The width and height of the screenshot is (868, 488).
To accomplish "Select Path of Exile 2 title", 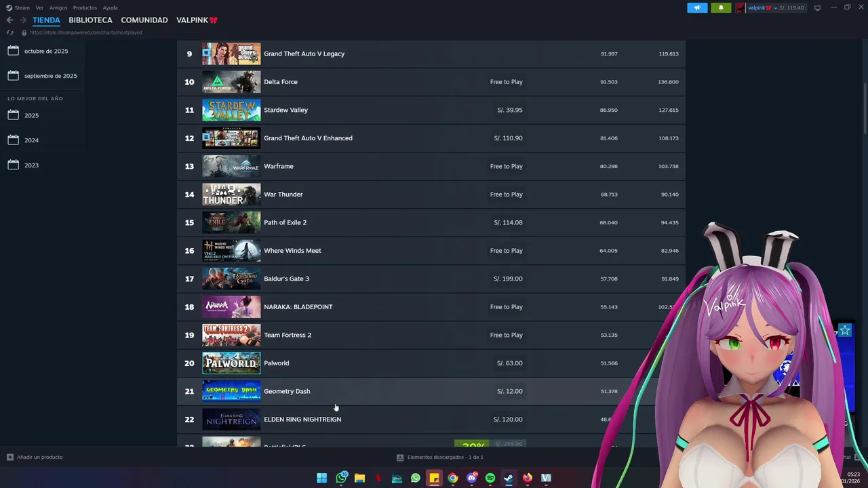I will coord(285,222).
